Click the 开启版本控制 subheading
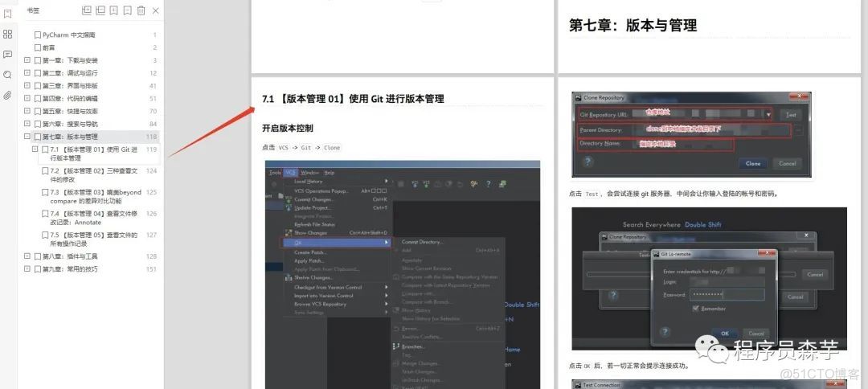The image size is (868, 389). coord(287,129)
